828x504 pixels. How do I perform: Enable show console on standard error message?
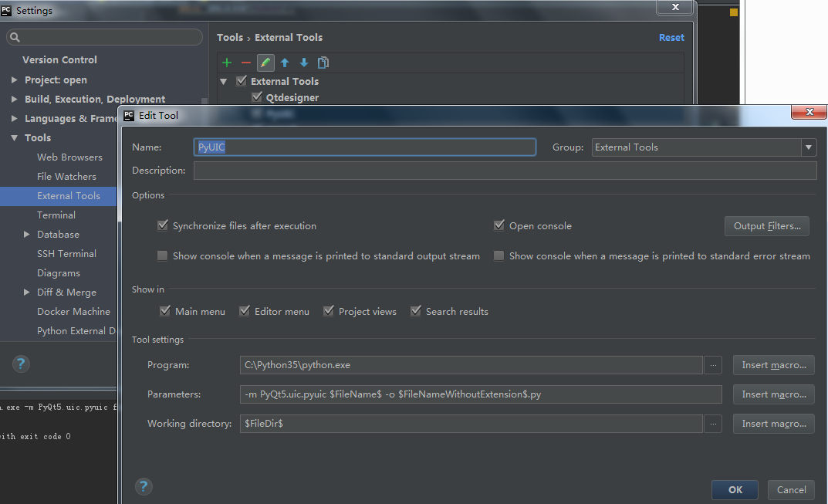[499, 255]
